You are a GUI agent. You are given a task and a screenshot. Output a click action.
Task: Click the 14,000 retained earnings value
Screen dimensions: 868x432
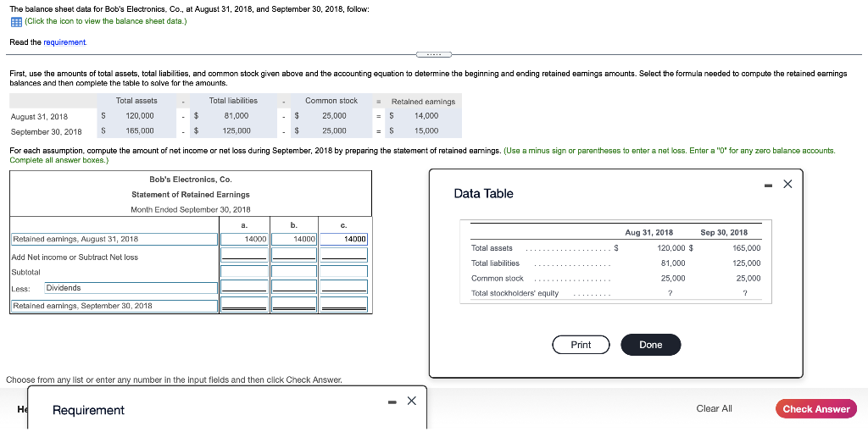pos(426,115)
